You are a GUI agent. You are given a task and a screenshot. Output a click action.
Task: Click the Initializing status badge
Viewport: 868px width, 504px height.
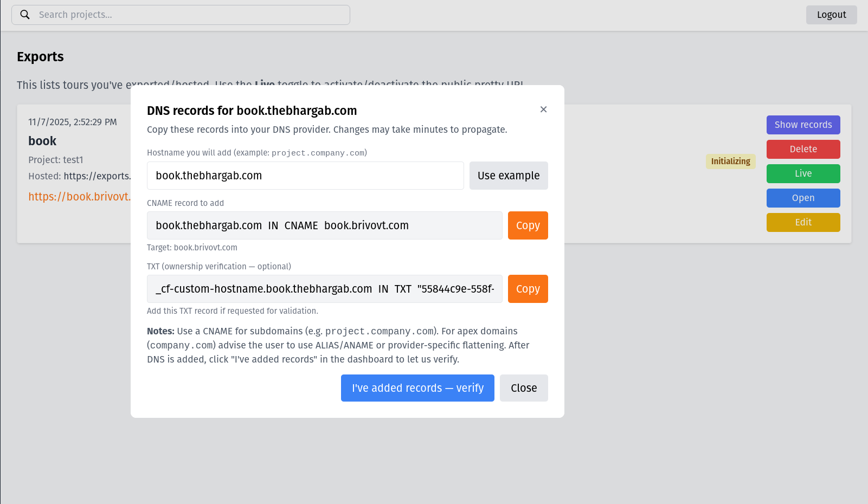730,161
